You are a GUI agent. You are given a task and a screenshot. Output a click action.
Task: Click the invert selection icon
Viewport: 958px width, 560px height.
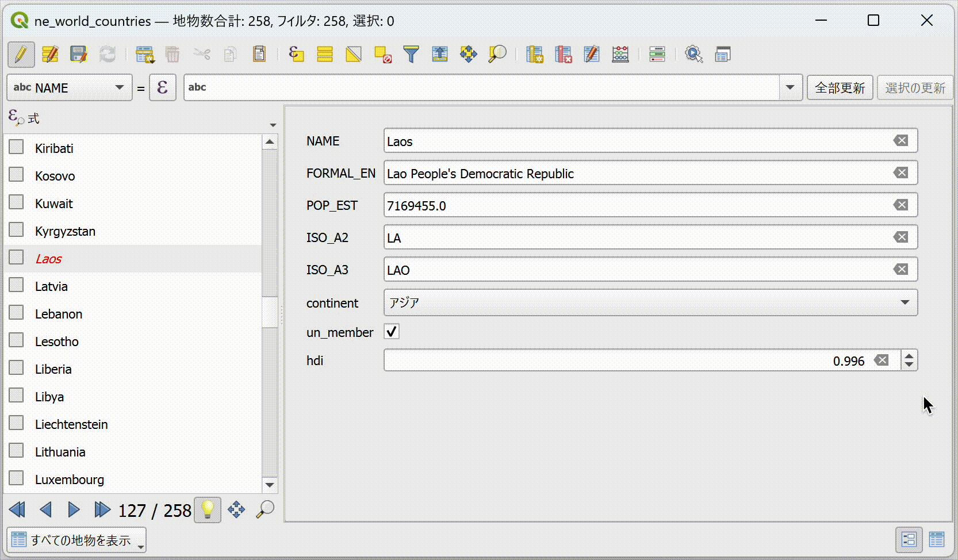point(354,55)
